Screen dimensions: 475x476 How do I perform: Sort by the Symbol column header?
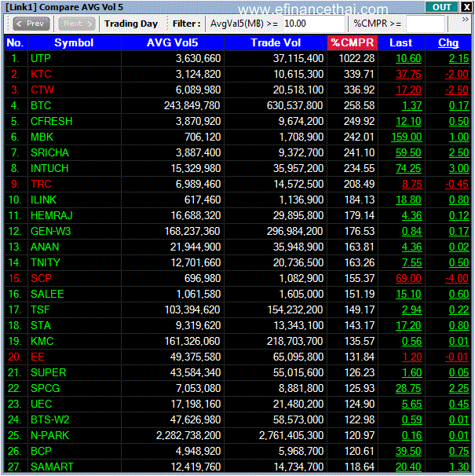tap(74, 42)
